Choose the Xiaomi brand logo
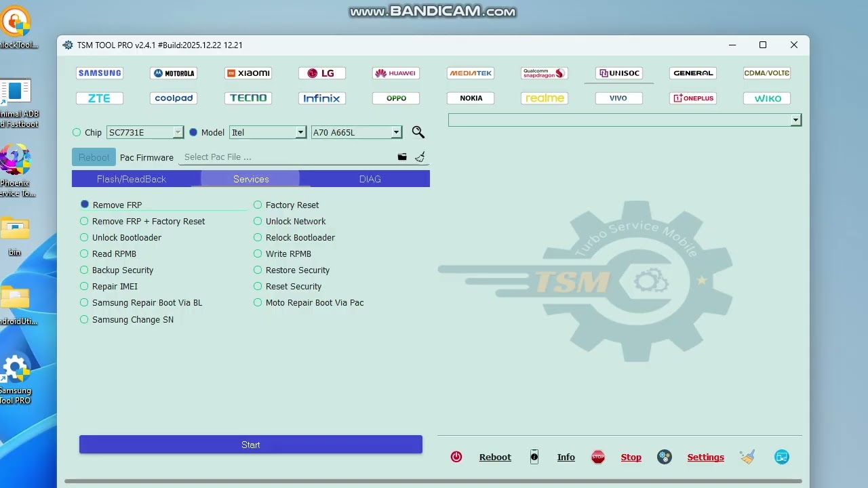The width and height of the screenshot is (868, 488). [x=248, y=73]
